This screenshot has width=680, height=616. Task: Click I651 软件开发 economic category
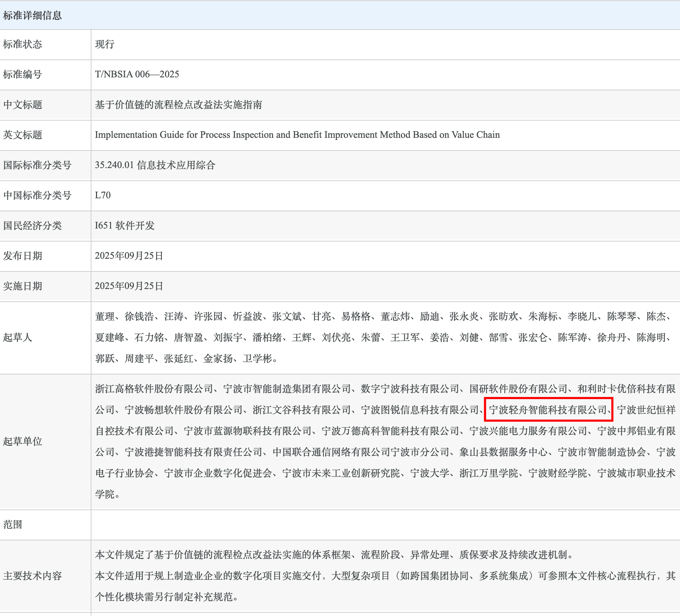point(124,225)
